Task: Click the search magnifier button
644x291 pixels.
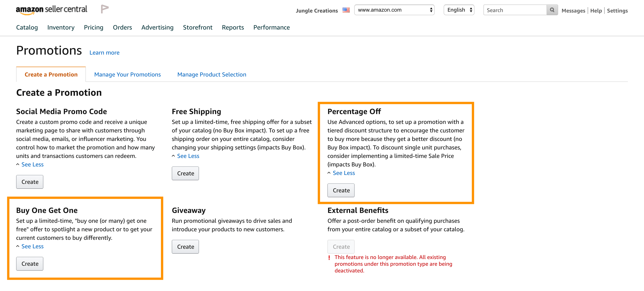Action: pos(552,10)
